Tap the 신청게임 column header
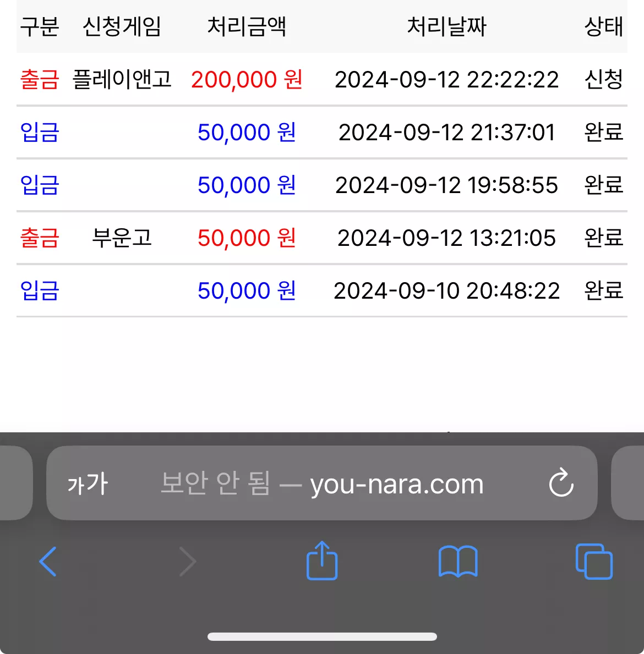Image resolution: width=644 pixels, height=654 pixels. pyautogui.click(x=122, y=27)
